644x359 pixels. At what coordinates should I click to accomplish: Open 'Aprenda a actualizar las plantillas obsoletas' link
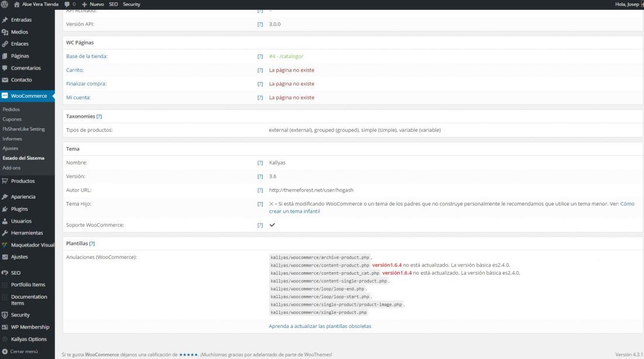(x=320, y=326)
